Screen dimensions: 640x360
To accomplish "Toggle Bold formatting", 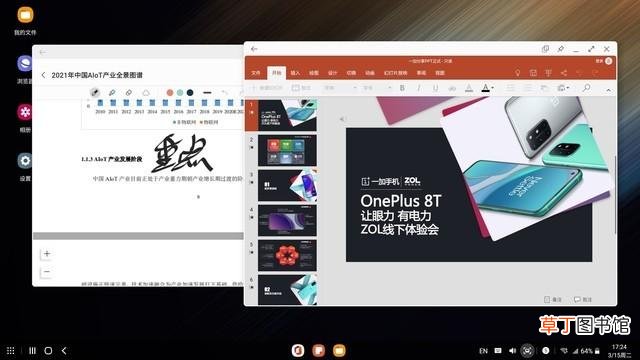I will coord(402,88).
